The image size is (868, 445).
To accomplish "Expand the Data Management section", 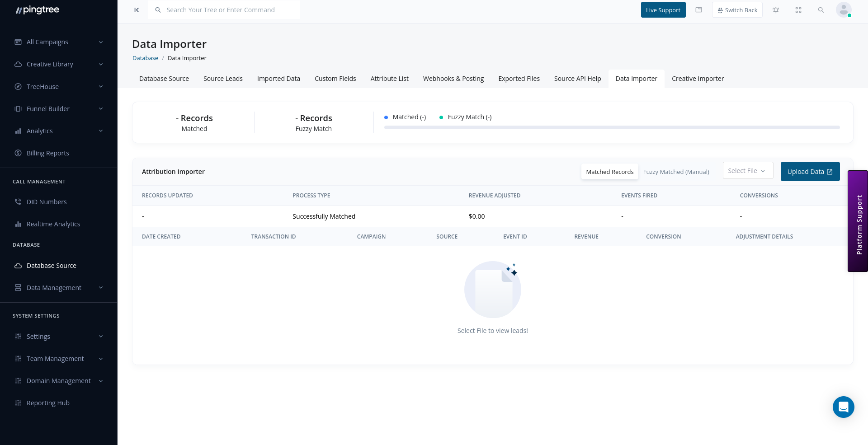I will tap(54, 287).
